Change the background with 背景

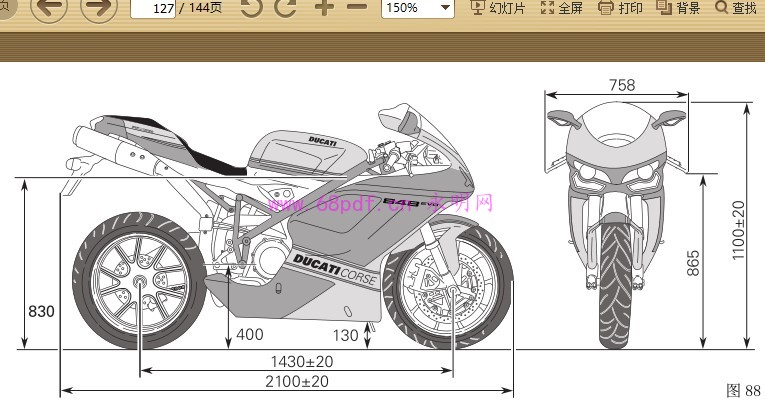[x=679, y=8]
